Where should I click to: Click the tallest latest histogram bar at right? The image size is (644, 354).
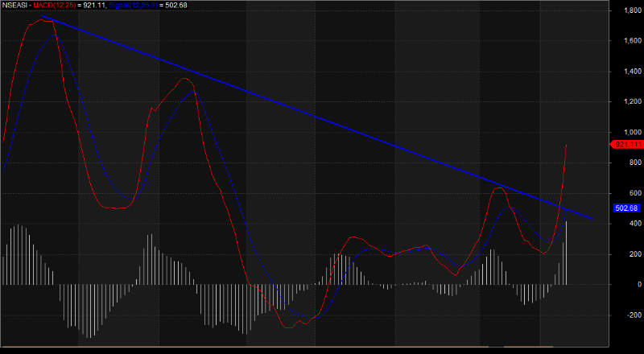[567, 253]
